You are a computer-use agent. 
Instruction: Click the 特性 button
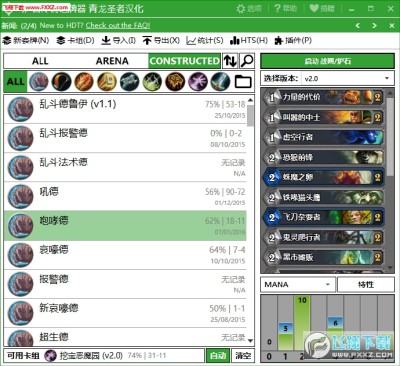pos(366,285)
